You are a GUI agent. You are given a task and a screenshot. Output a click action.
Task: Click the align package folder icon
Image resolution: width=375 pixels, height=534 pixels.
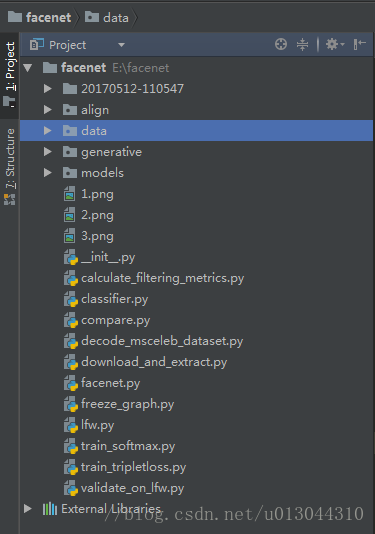click(70, 110)
